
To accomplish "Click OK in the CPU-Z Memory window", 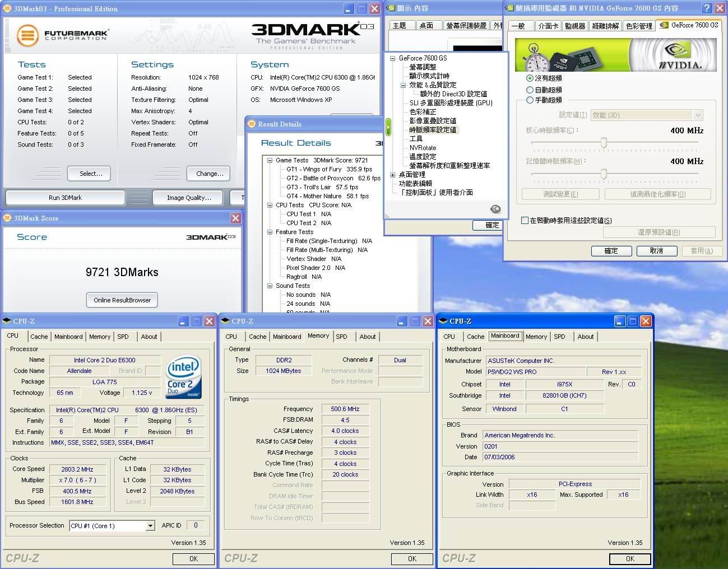I will [x=412, y=558].
